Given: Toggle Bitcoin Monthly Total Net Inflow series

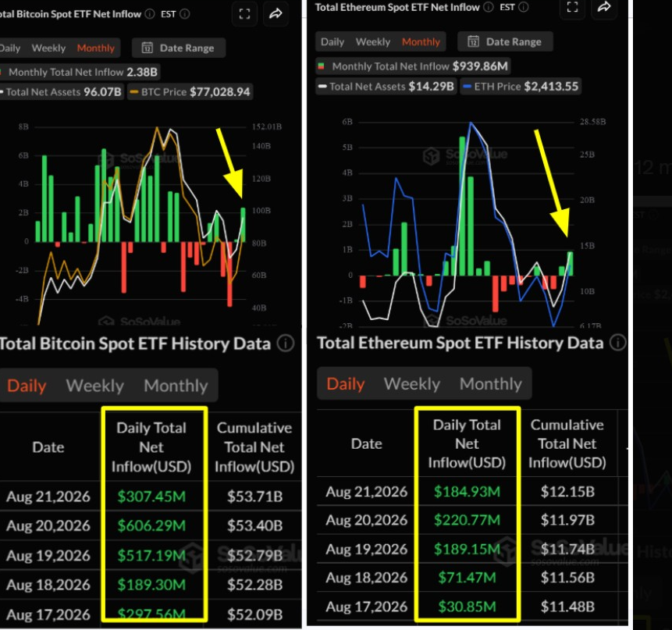Looking at the screenshot, I should pyautogui.click(x=80, y=72).
